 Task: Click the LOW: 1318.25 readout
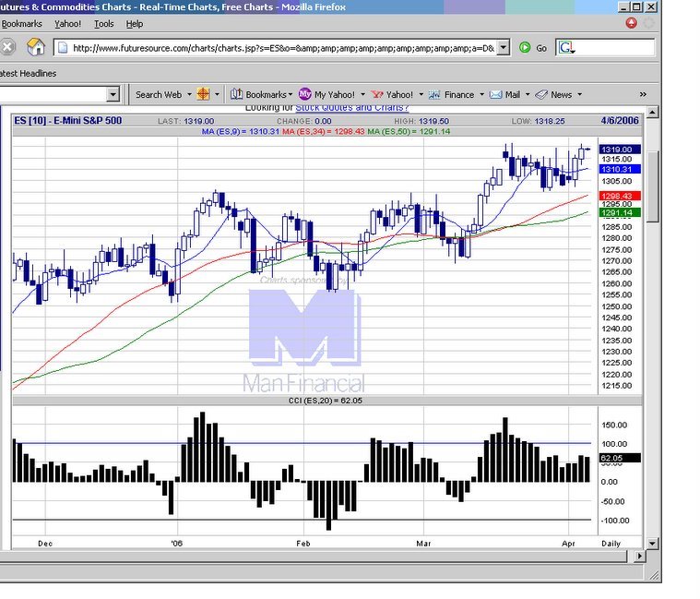click(x=539, y=121)
